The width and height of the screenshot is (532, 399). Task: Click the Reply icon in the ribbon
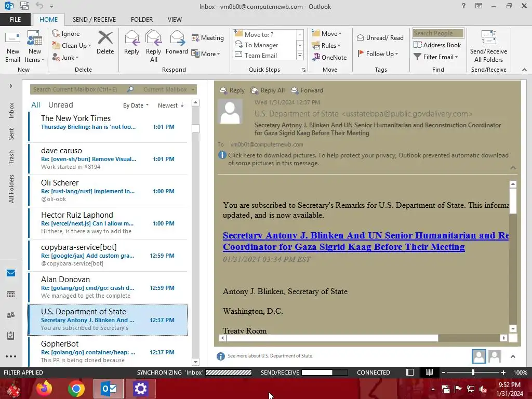click(x=131, y=43)
